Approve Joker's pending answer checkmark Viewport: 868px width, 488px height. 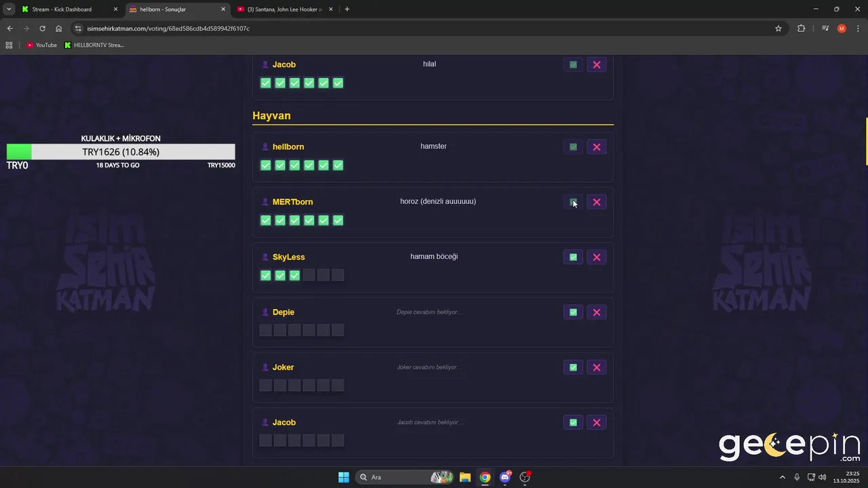tap(573, 367)
